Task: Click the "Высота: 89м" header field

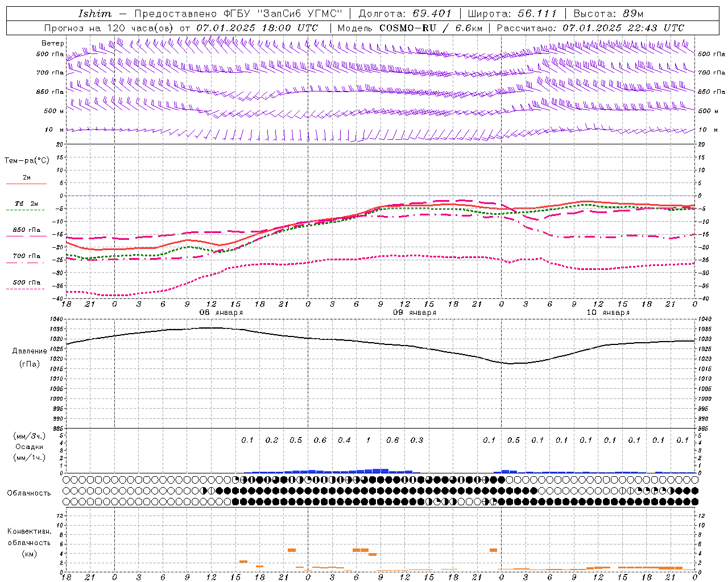Action: [608, 14]
